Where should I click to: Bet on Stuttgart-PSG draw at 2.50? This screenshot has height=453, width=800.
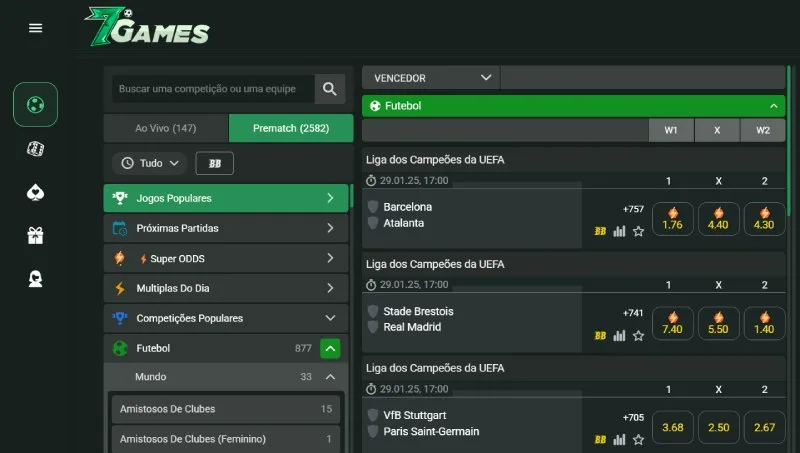pos(718,427)
